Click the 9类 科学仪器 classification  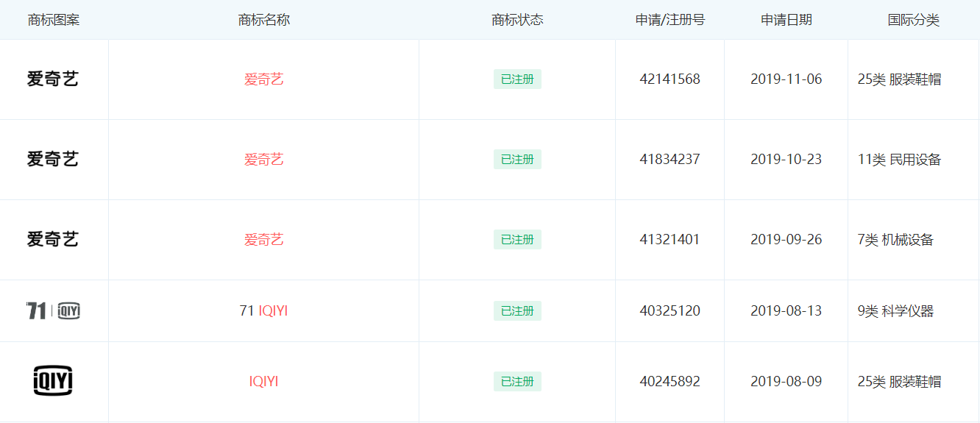[896, 311]
